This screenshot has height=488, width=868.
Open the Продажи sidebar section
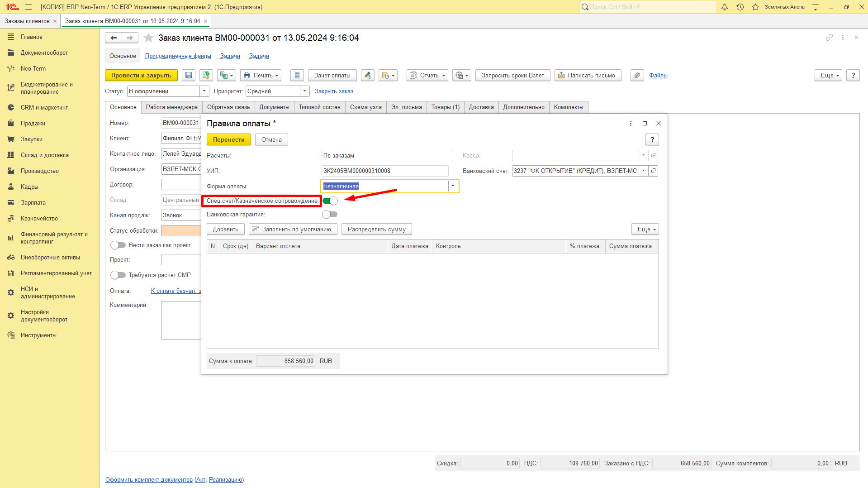coord(33,123)
